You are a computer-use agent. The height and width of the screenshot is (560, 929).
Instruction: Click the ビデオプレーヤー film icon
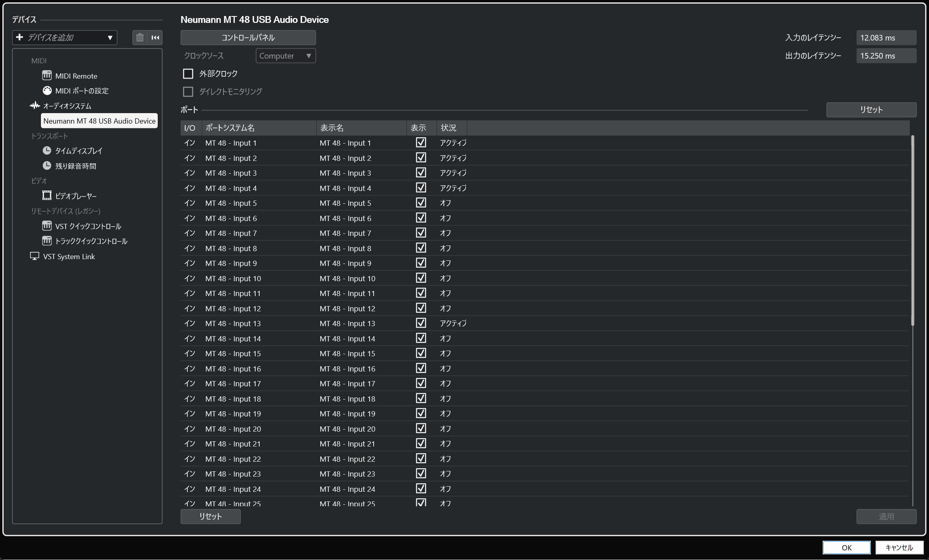tap(47, 196)
